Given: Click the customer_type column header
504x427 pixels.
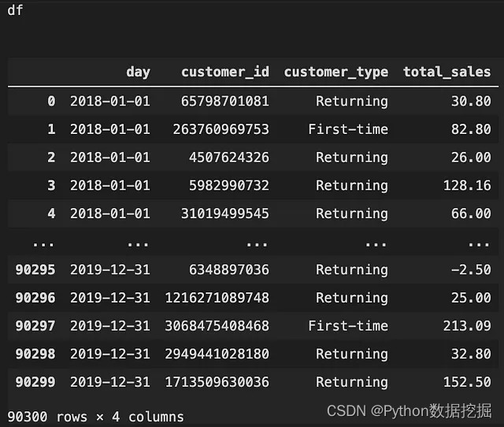Looking at the screenshot, I should (336, 72).
